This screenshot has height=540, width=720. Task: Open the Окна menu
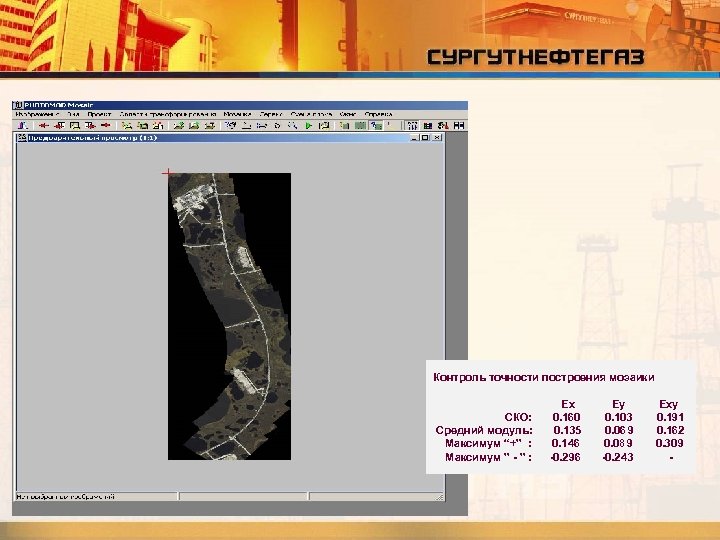point(348,114)
